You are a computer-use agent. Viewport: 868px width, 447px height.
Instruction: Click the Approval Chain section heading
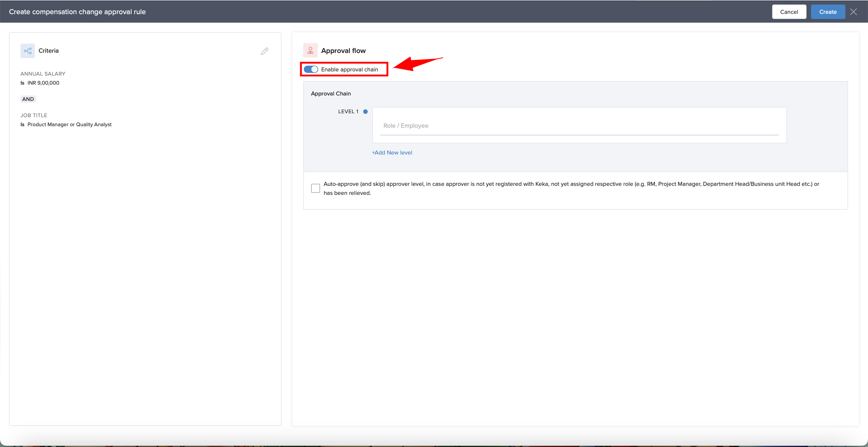point(331,94)
